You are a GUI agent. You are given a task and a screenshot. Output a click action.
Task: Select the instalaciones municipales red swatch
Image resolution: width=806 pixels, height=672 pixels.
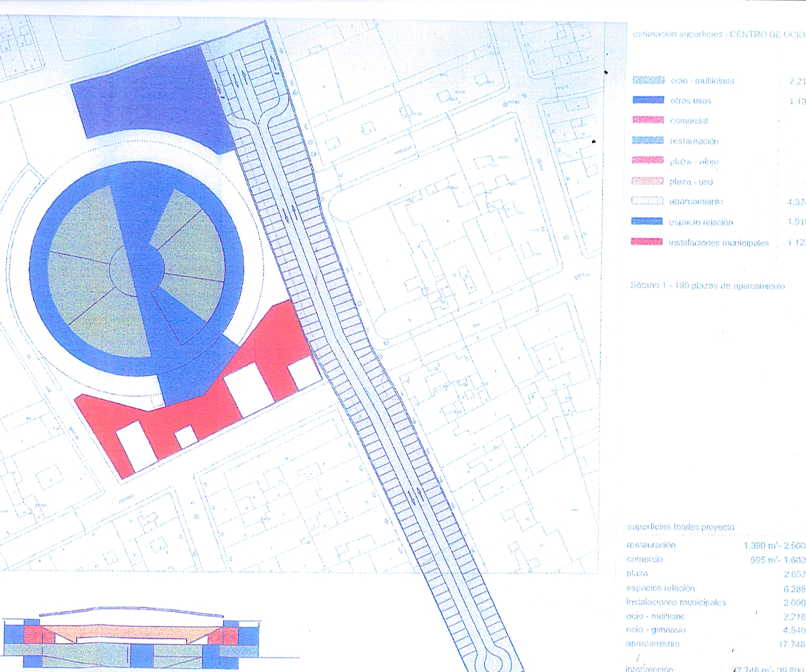[x=648, y=242]
